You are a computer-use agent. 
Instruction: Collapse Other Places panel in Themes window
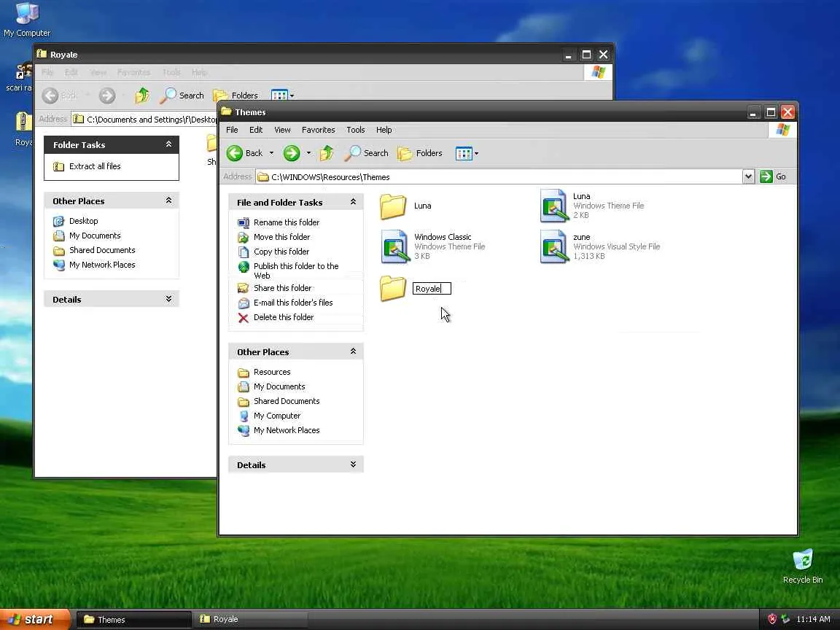(x=353, y=351)
